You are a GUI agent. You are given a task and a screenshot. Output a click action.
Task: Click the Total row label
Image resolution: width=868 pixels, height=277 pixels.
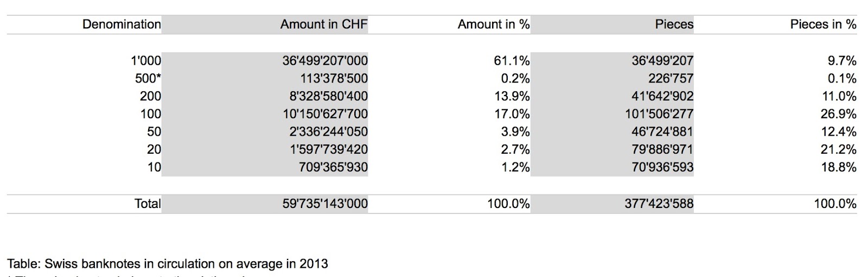148,204
